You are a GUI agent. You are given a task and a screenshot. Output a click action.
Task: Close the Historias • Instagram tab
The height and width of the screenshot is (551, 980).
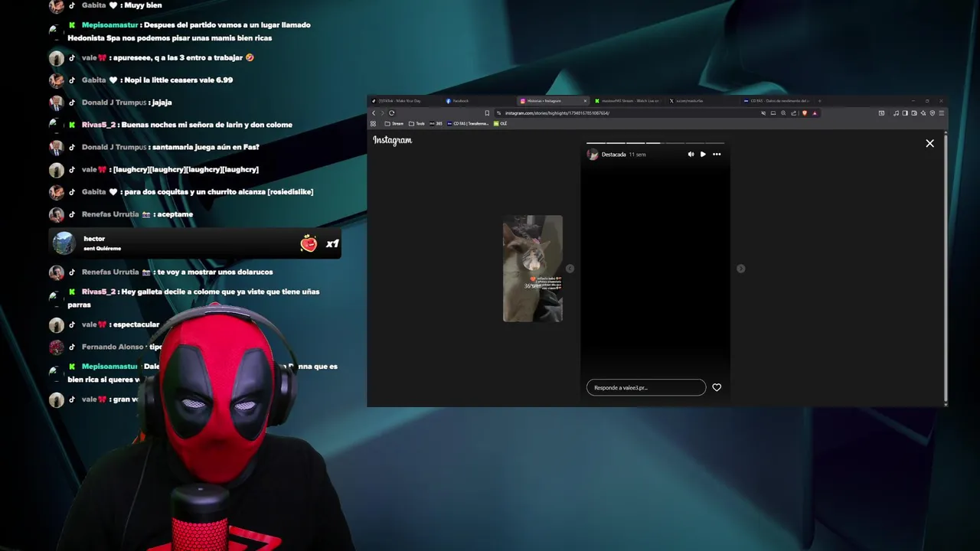tap(585, 101)
